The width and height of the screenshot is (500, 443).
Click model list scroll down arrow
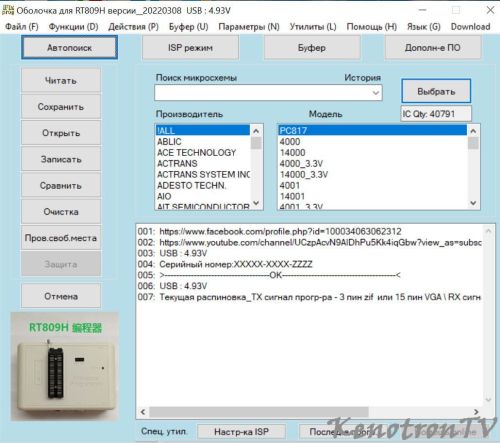coord(473,203)
